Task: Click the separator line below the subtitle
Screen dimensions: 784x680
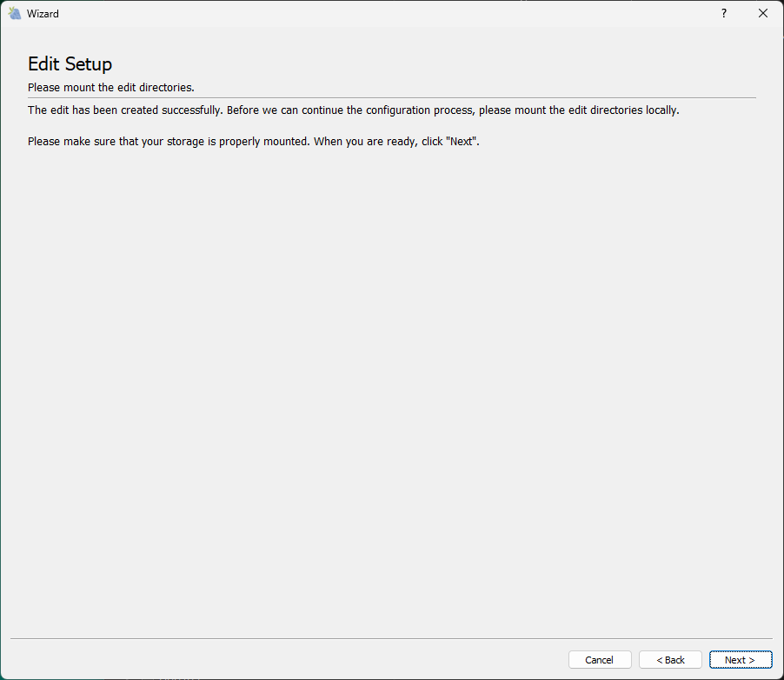Action: 391,97
